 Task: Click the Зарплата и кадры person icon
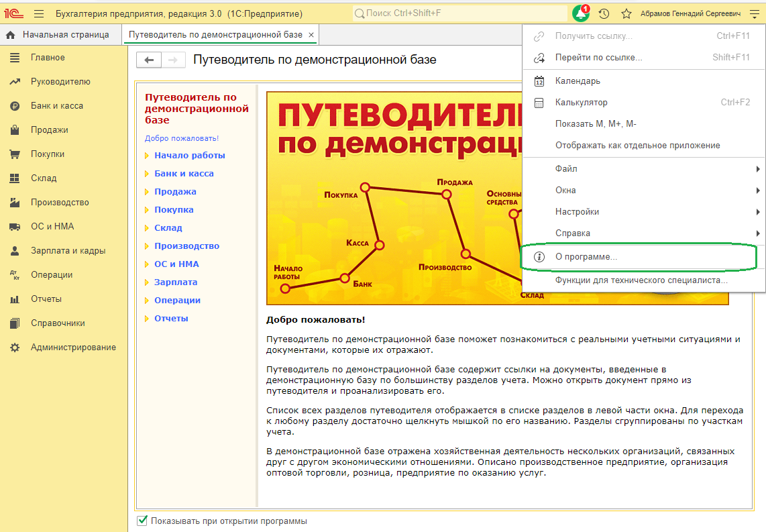pyautogui.click(x=15, y=251)
